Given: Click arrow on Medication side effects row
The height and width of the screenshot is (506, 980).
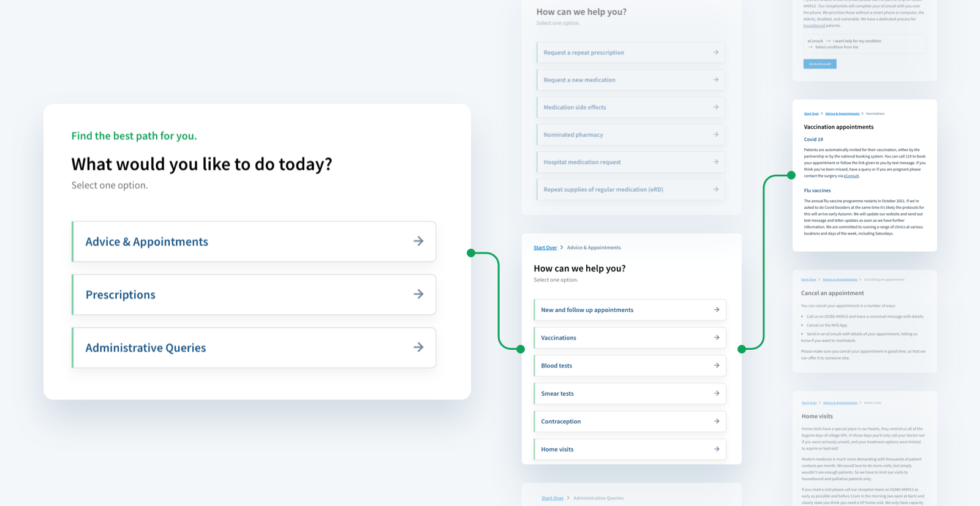Looking at the screenshot, I should point(716,107).
